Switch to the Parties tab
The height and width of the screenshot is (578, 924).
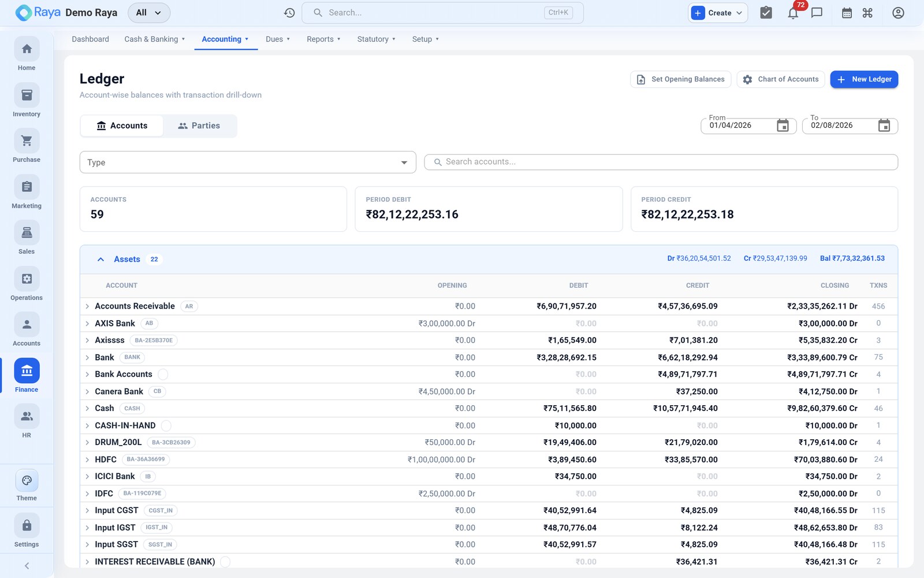pyautogui.click(x=199, y=126)
